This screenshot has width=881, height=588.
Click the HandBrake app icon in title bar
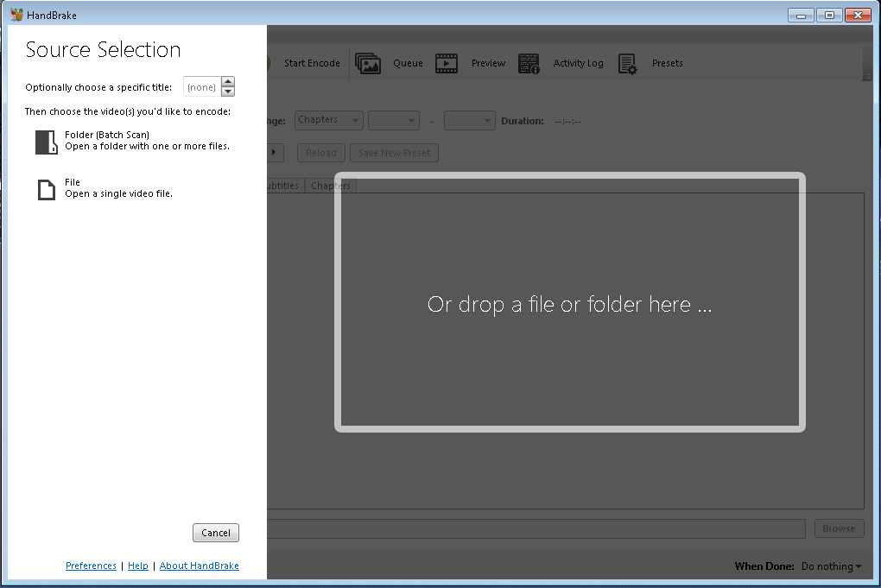tap(16, 15)
